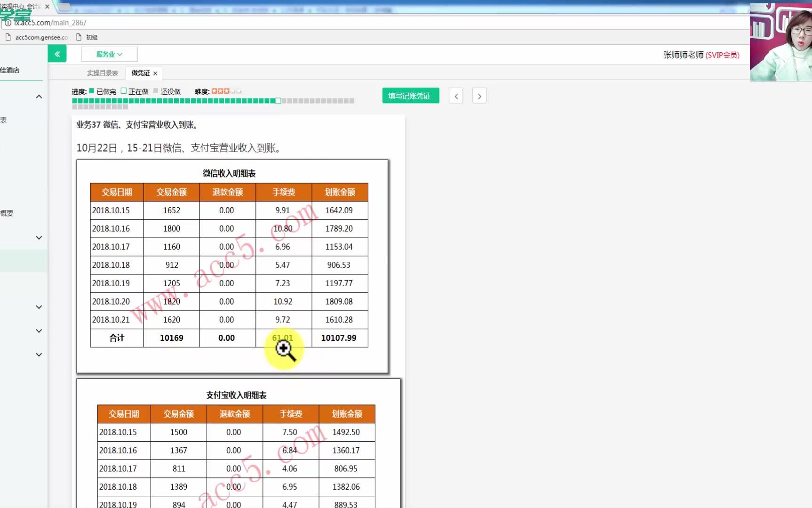Click the 划账金额 header in 微信 table
Image resolution: width=812 pixels, height=508 pixels.
(340, 192)
